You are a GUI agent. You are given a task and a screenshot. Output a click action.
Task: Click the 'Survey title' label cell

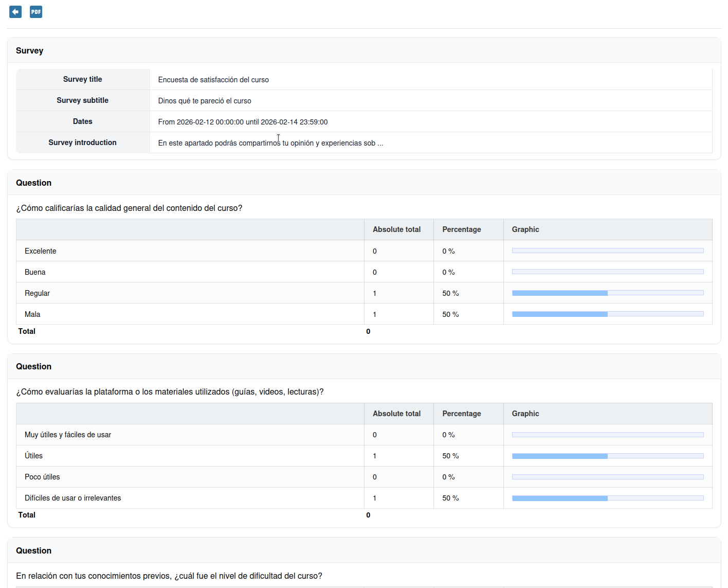[x=83, y=79]
